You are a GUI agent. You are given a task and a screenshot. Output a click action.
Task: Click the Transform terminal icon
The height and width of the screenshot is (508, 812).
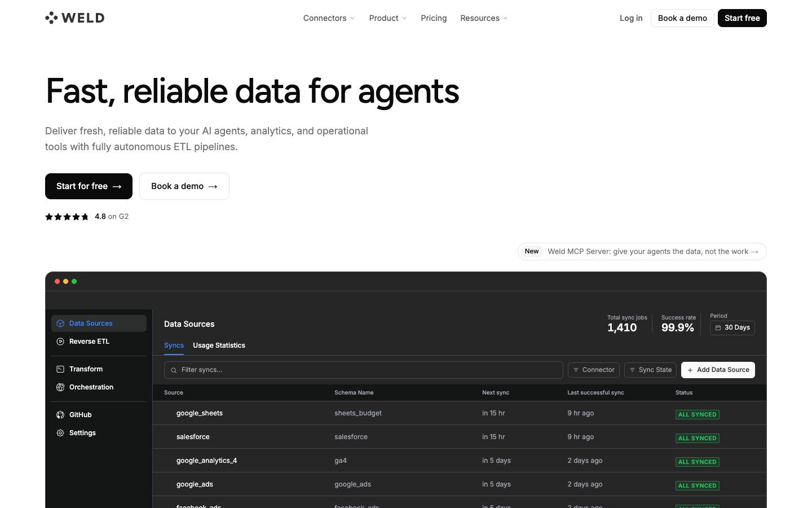[x=60, y=369]
